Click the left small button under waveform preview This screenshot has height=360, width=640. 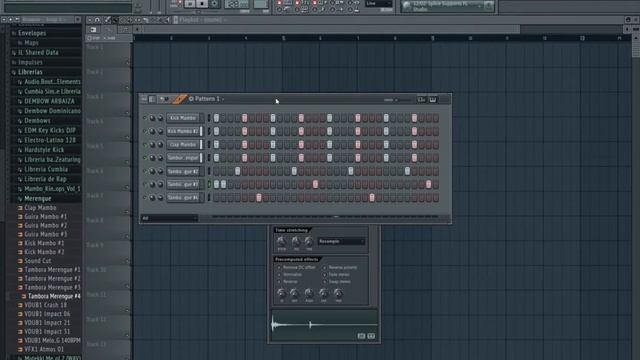(361, 336)
